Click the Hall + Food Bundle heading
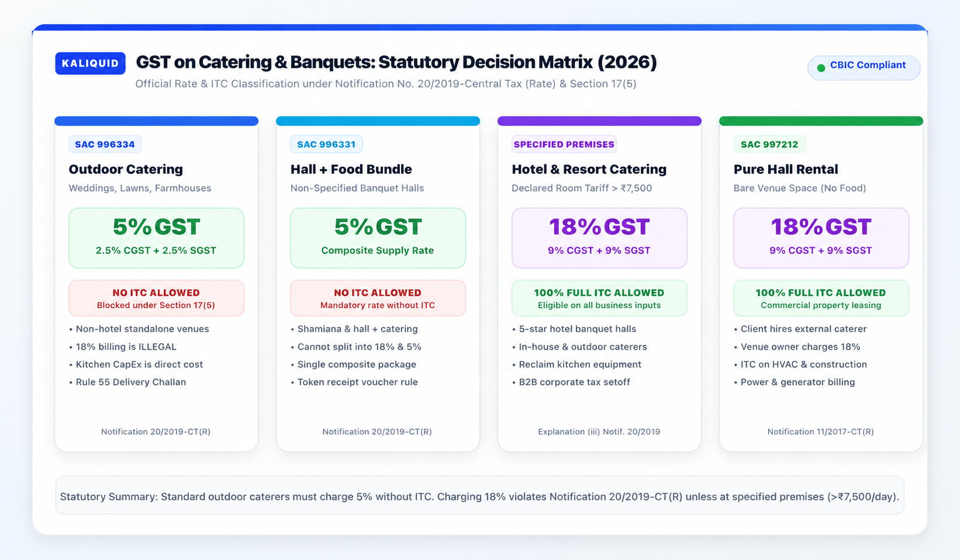 click(x=351, y=170)
